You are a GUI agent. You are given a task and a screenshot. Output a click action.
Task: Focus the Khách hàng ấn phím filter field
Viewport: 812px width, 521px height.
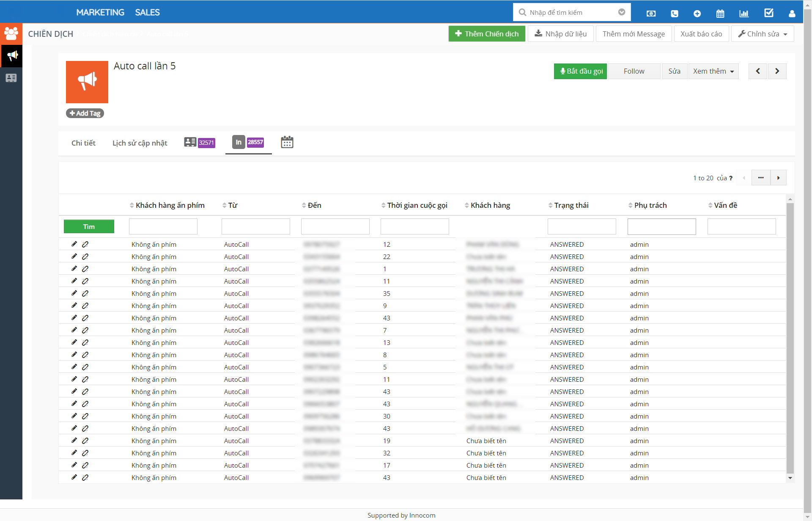(x=163, y=226)
